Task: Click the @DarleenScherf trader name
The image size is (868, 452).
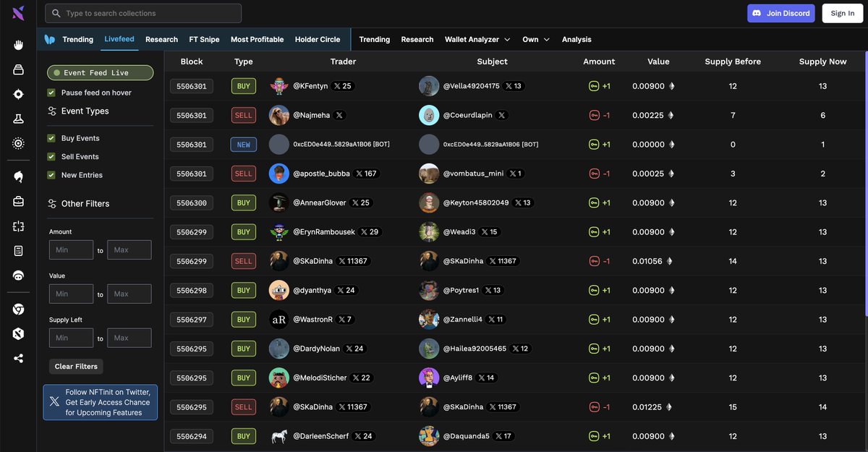Action: [320, 436]
